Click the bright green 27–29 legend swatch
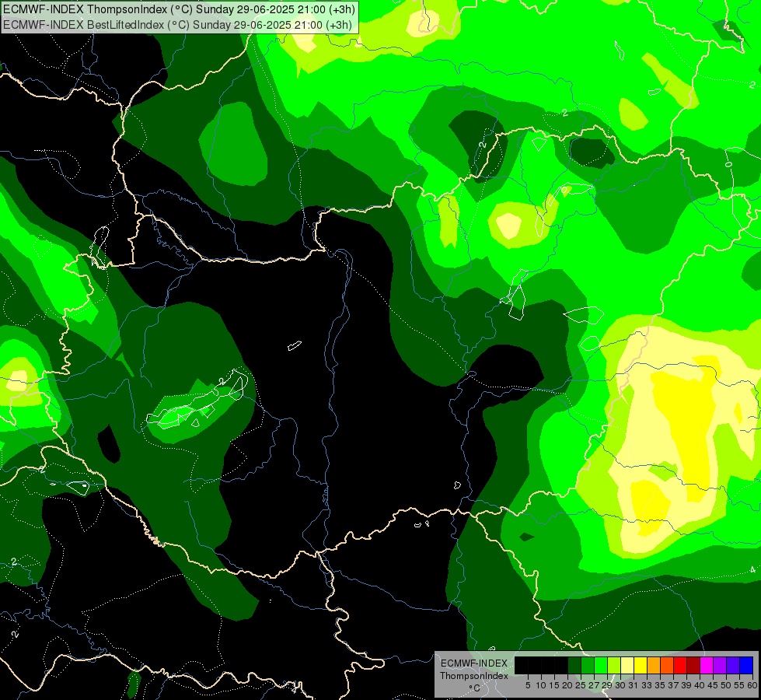The height and width of the screenshot is (700, 761). 601,665
